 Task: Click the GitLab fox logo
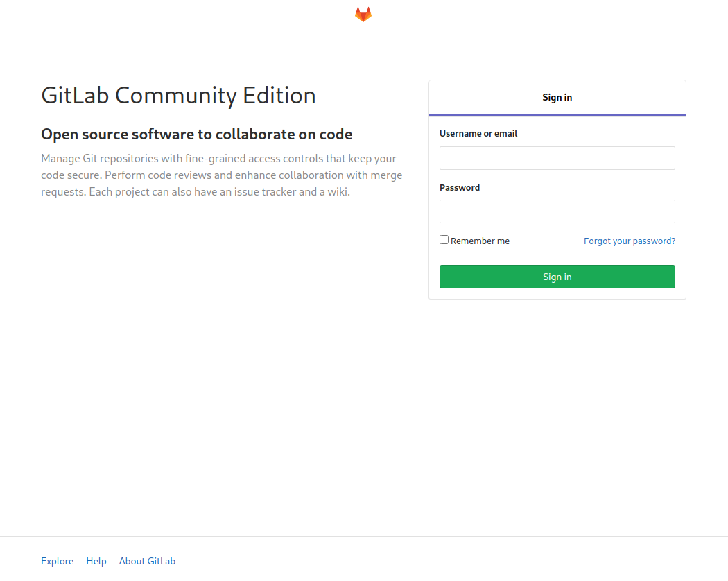pos(363,14)
